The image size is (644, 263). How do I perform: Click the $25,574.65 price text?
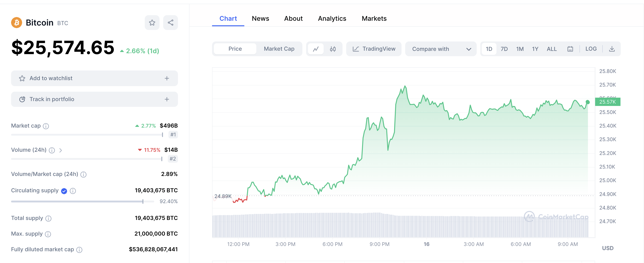pos(63,47)
